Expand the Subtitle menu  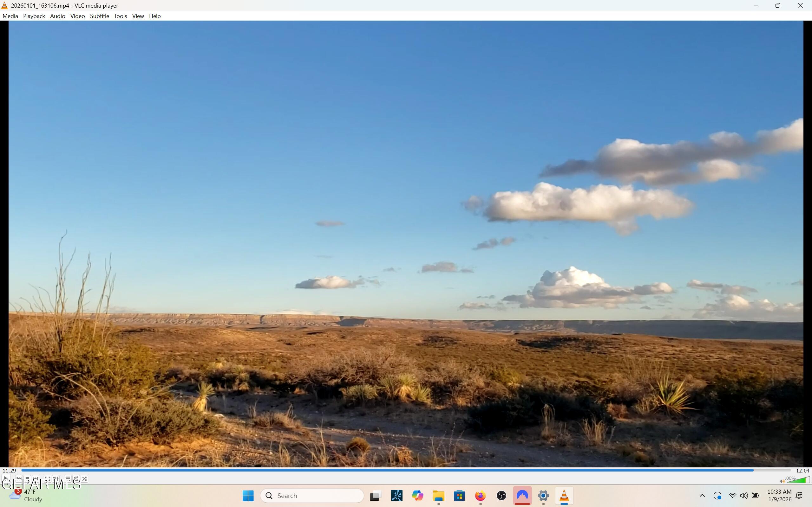99,16
